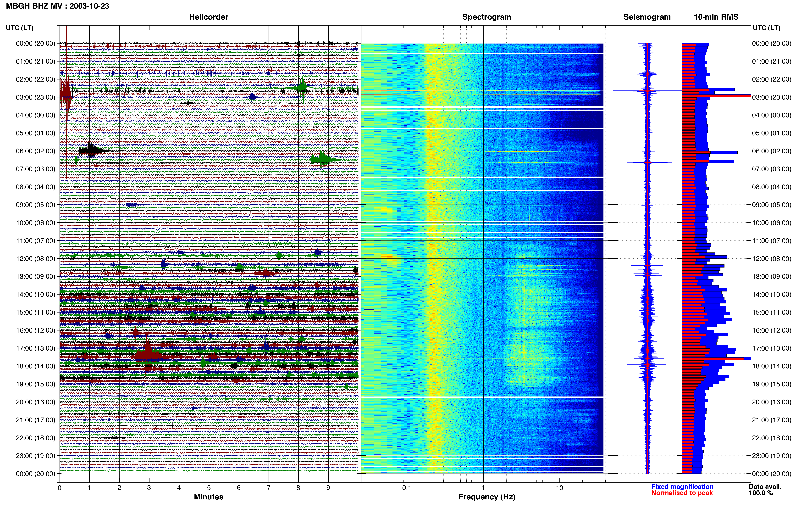This screenshot has width=812, height=508.
Task: Click the '1' frequency axis tick label
Action: point(483,488)
